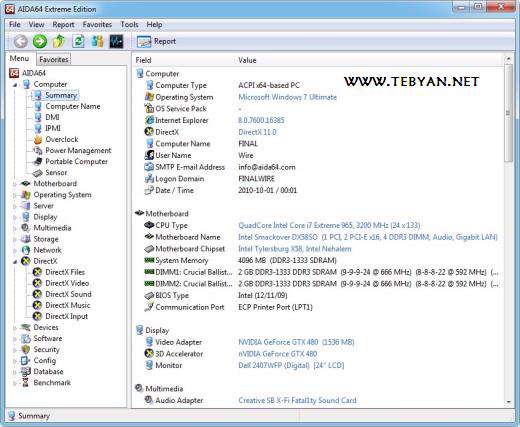The width and height of the screenshot is (520, 427).
Task: Open Creative SB X-Fi sound card link
Action: coord(297,400)
